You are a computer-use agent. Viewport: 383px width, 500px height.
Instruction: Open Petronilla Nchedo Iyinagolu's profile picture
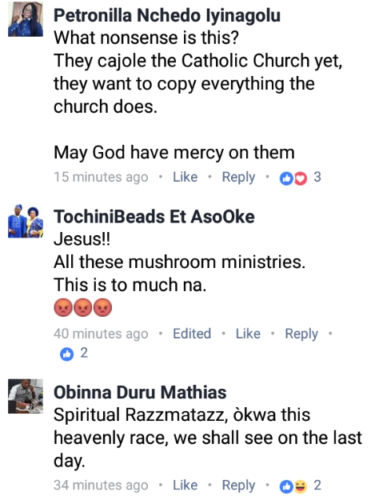(26, 19)
